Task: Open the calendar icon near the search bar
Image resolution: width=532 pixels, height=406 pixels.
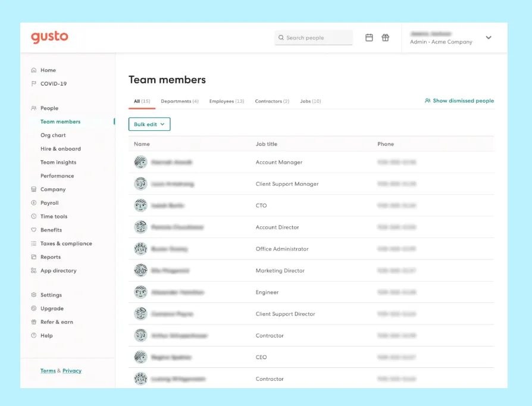Action: [369, 37]
